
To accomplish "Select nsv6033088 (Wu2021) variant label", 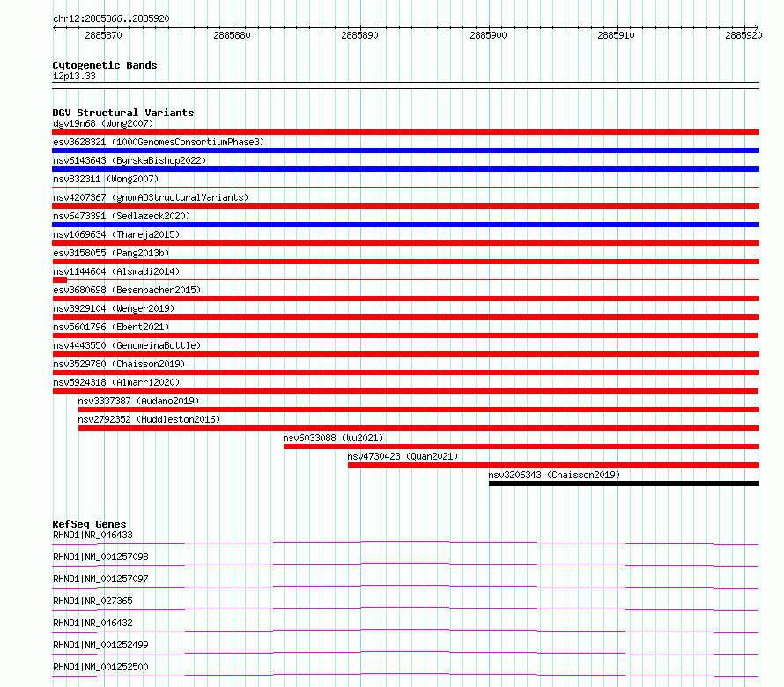I will [333, 438].
